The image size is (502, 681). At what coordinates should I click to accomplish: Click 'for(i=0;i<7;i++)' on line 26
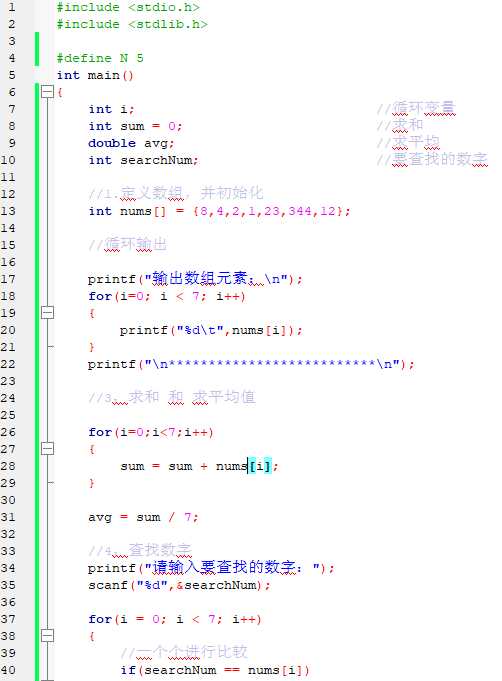coord(151,432)
